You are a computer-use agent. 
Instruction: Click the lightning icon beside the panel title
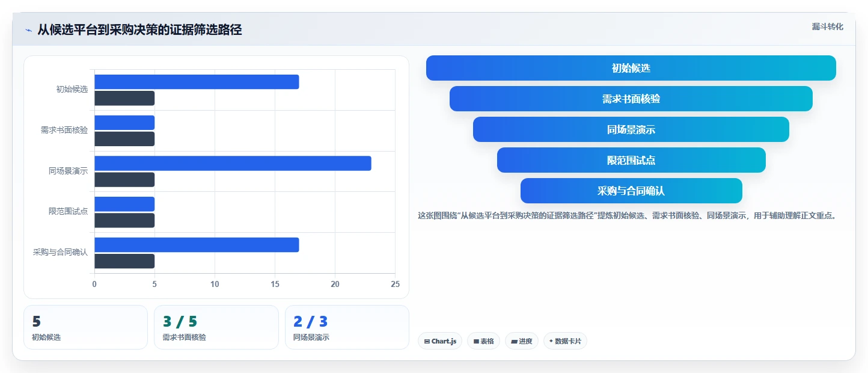click(x=28, y=30)
